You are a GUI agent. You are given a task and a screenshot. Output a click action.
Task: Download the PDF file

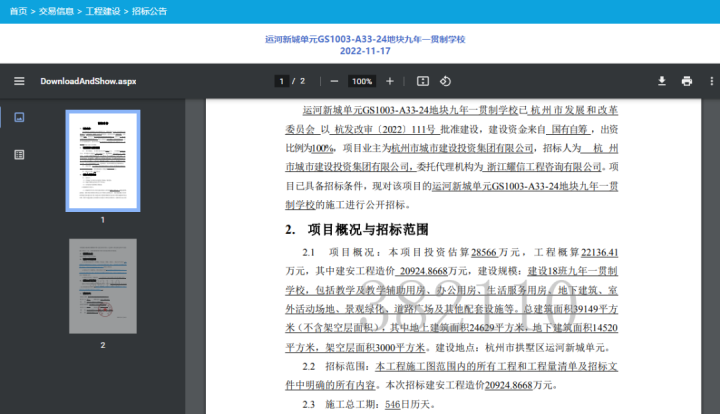pyautogui.click(x=662, y=81)
